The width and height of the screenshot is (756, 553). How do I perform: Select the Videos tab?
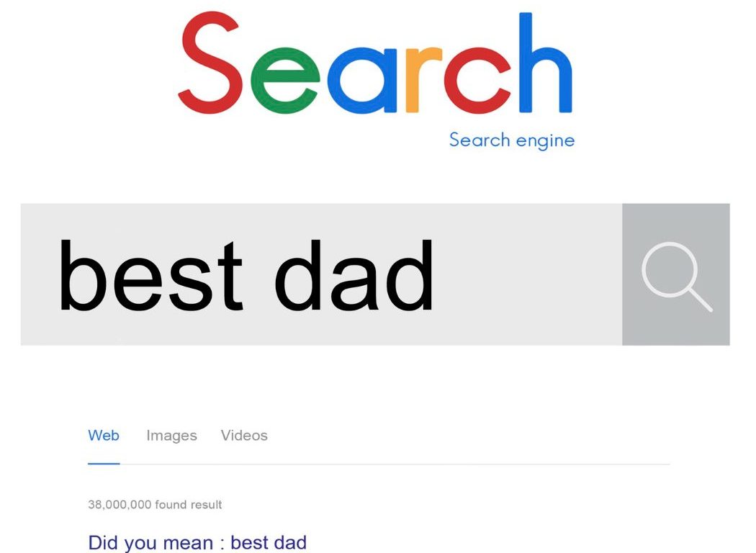[x=244, y=436]
